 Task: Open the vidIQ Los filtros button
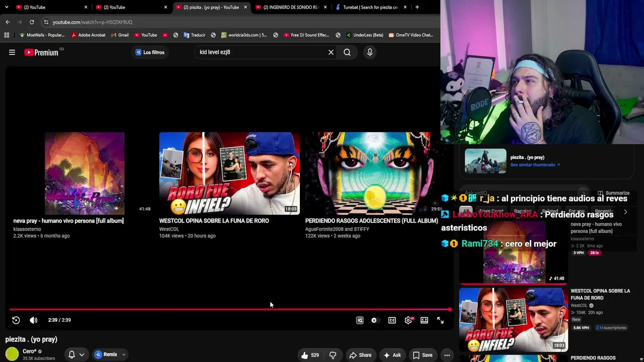[150, 52]
